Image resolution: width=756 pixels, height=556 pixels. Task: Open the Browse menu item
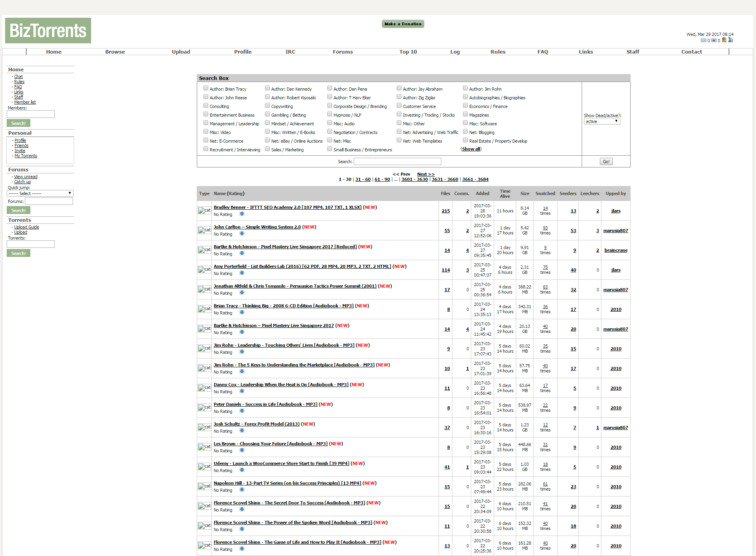tap(115, 52)
